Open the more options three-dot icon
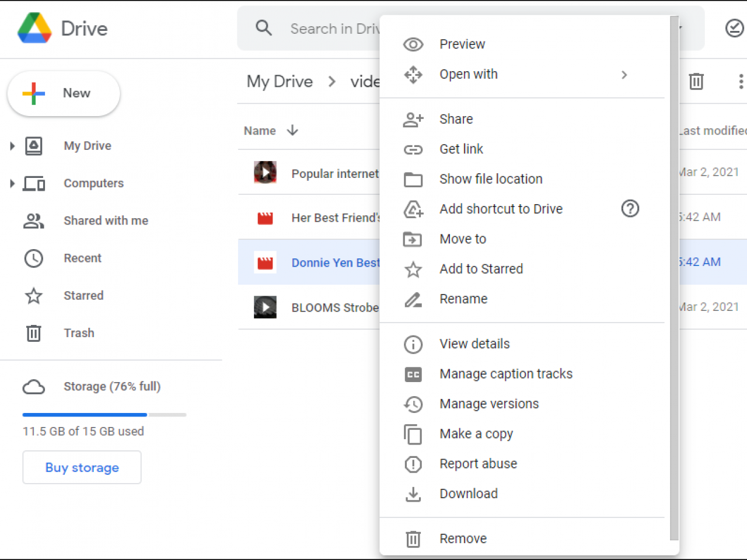The height and width of the screenshot is (560, 747). (740, 82)
